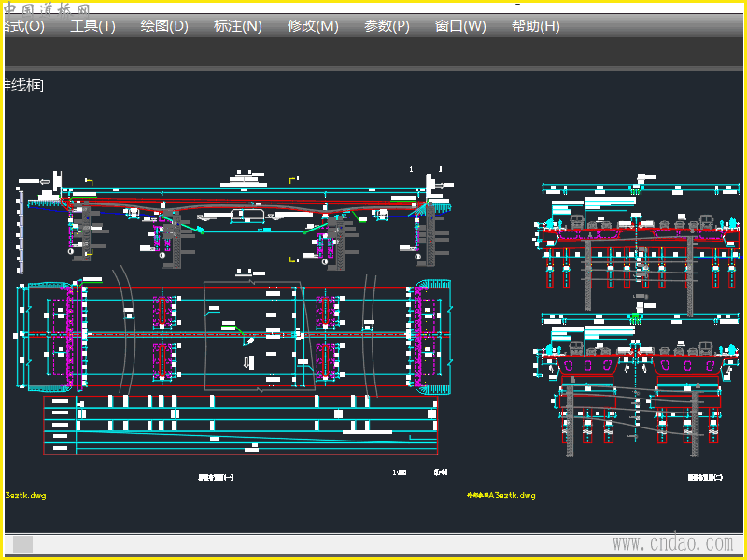Image resolution: width=747 pixels, height=560 pixels.
Task: Open the 修改(M) menu
Action: [313, 26]
